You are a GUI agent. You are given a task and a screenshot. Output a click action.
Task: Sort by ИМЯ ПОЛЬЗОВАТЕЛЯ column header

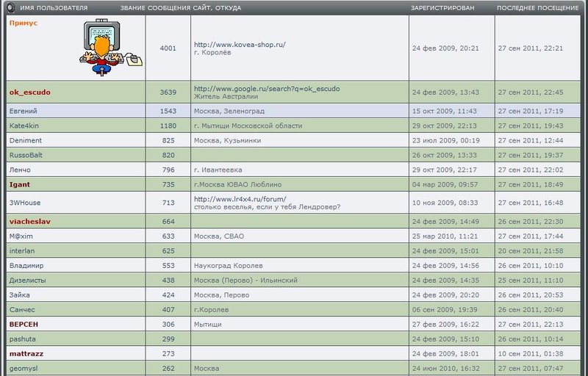tap(54, 8)
